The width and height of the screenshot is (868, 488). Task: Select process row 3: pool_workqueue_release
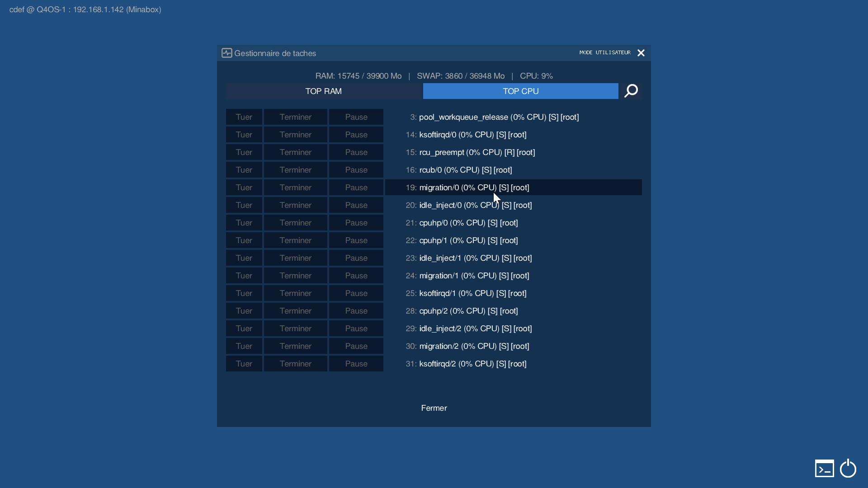(x=514, y=117)
